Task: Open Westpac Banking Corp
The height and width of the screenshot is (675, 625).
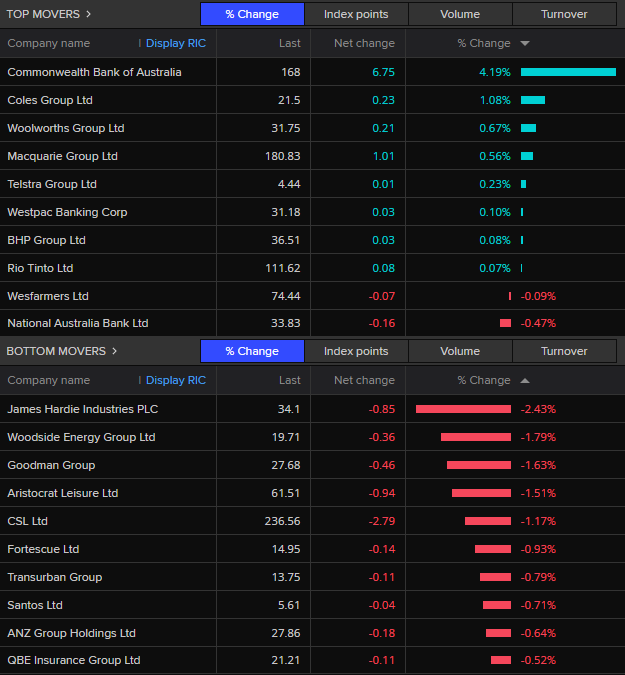Action: [x=67, y=212]
